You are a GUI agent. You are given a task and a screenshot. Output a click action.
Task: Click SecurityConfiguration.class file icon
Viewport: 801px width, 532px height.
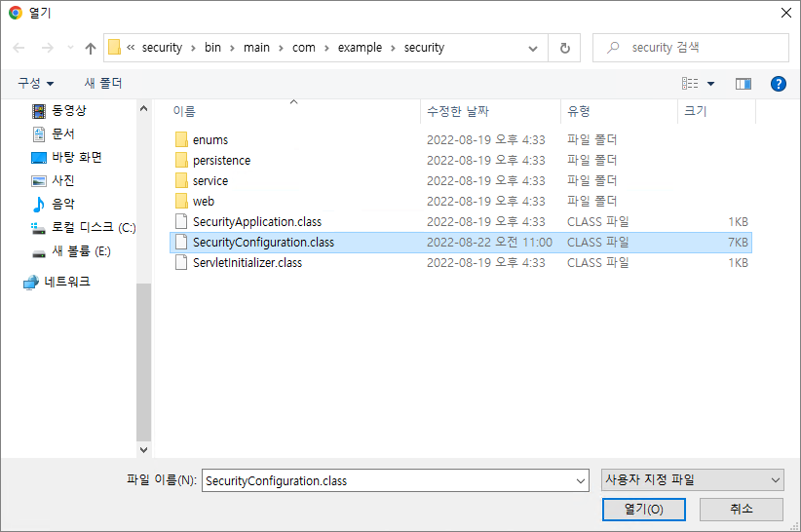pos(181,242)
